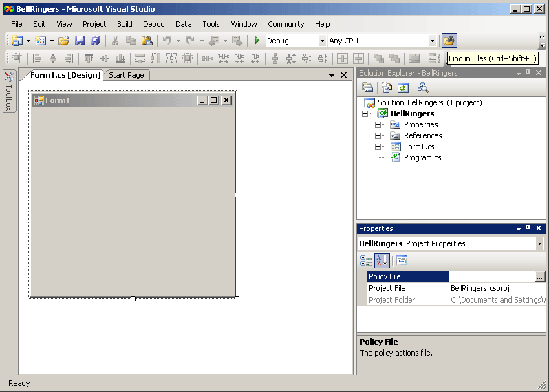Toggle auto-hide pin on Properties panel
This screenshot has width=549, height=392.
point(528,228)
